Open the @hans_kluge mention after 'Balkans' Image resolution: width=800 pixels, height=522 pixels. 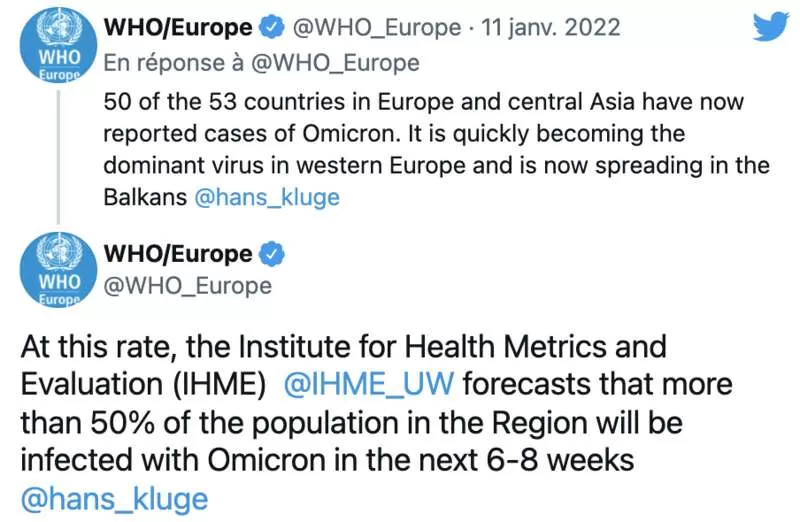pyautogui.click(x=267, y=197)
